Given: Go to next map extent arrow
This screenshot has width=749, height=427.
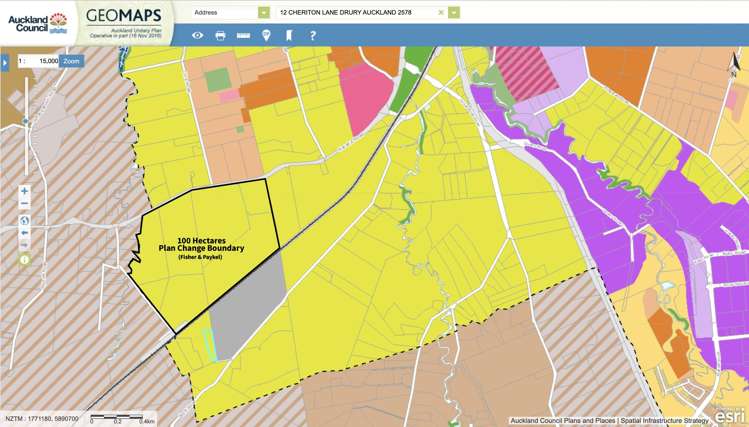Looking at the screenshot, I should pos(25,245).
